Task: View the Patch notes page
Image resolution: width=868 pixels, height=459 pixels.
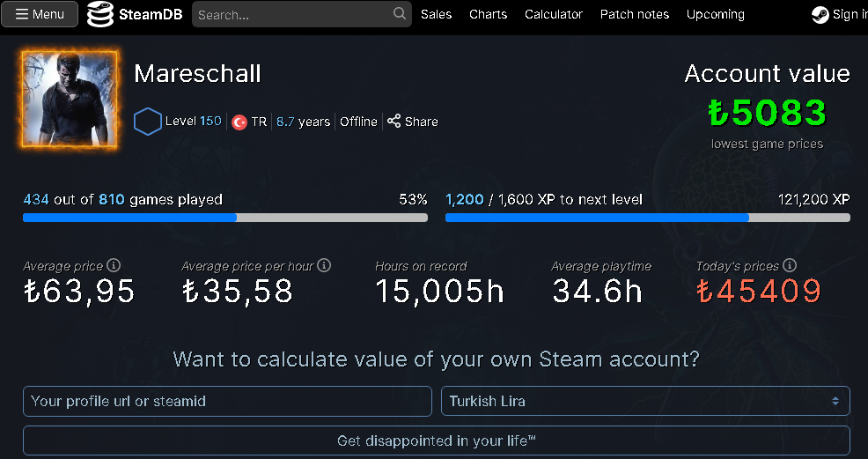Action: [635, 14]
